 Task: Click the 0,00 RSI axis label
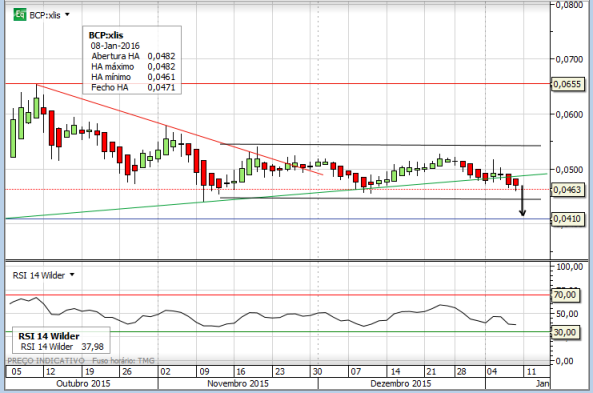coord(564,361)
